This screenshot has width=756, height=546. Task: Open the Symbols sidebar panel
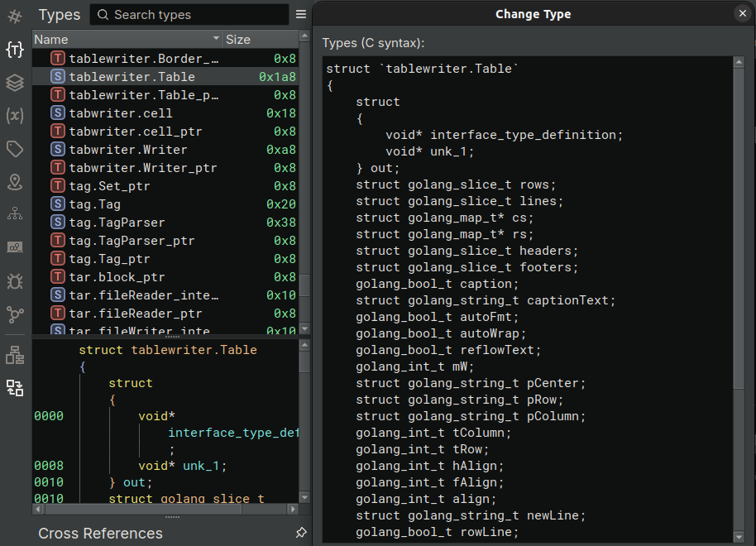click(x=15, y=17)
